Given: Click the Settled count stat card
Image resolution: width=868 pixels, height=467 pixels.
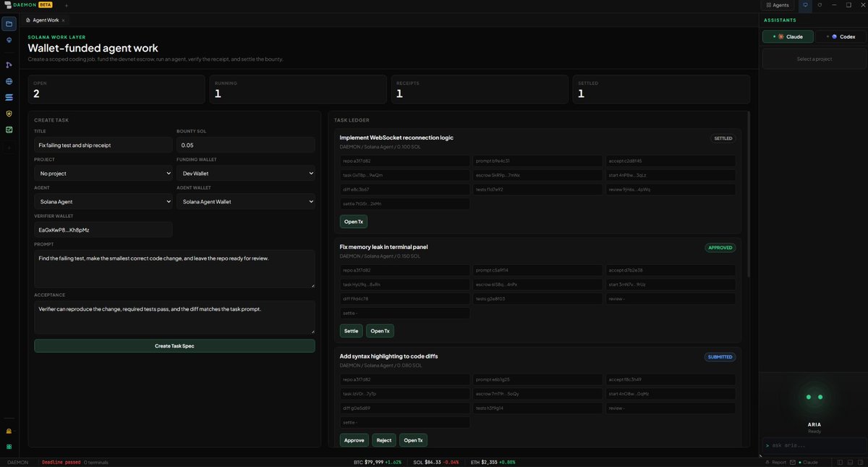Looking at the screenshot, I should pos(661,90).
